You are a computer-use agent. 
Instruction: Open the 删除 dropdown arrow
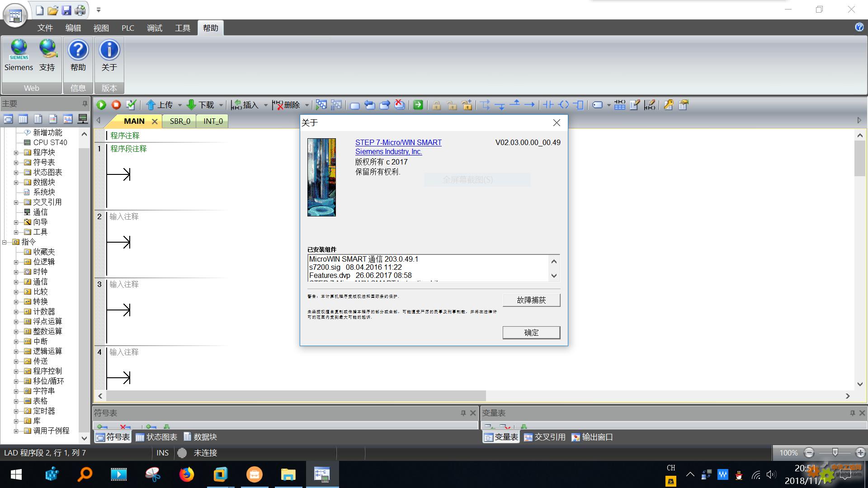click(x=307, y=105)
